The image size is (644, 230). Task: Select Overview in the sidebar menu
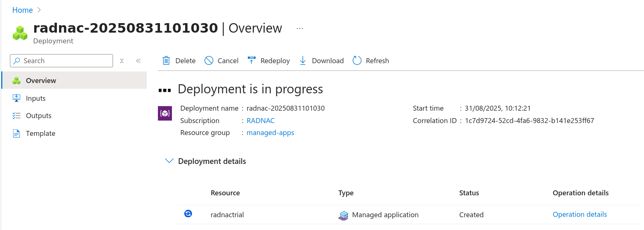click(74, 81)
